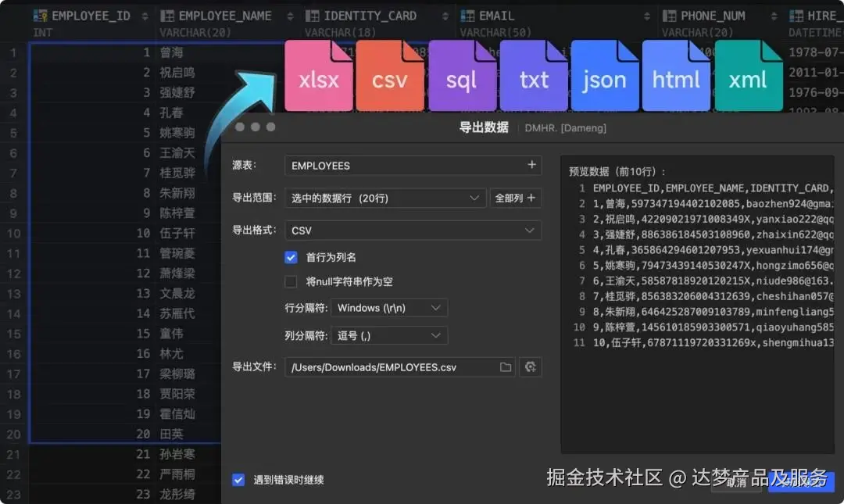Click the column icon beside IDENTITY_CARD header
This screenshot has width=844, height=504.
(x=312, y=16)
